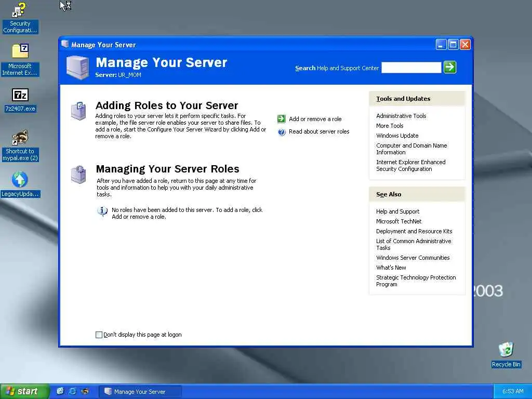Select the Shortcut to mypal.exe (2) icon

pyautogui.click(x=20, y=145)
